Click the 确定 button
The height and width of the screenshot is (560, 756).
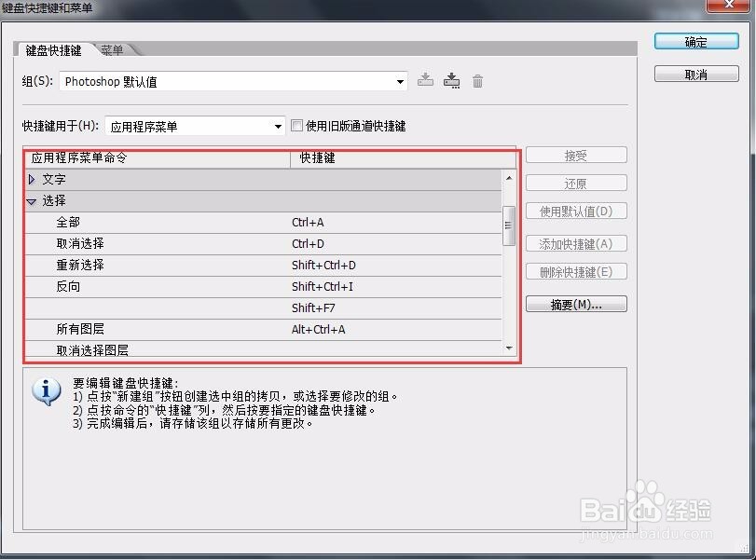pyautogui.click(x=695, y=41)
